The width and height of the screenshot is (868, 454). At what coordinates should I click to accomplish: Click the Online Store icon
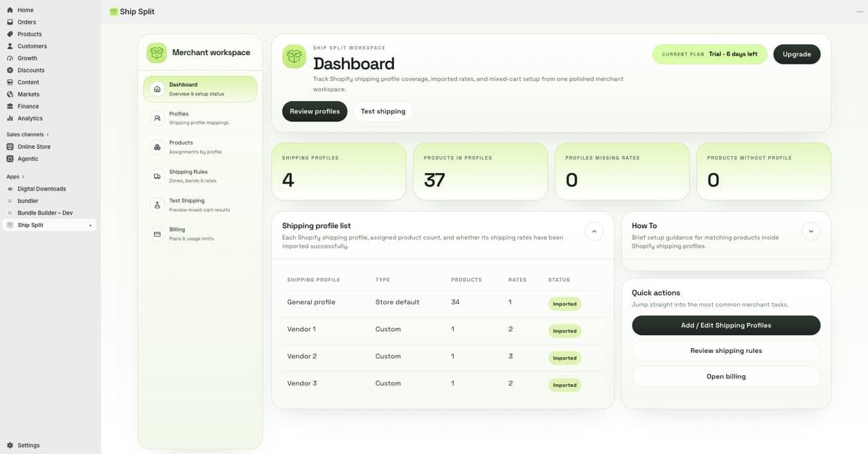(x=10, y=147)
